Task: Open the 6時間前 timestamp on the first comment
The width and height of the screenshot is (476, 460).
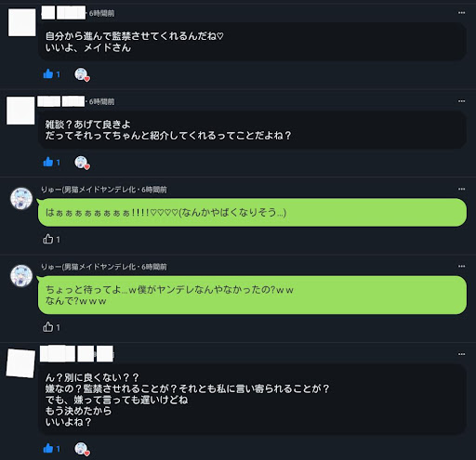Action: point(101,13)
